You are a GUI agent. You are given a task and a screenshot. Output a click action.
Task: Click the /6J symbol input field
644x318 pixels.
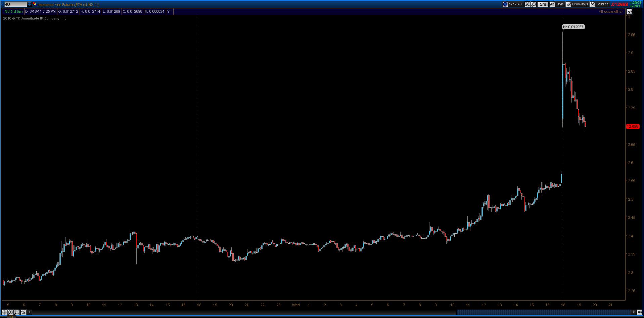pyautogui.click(x=15, y=4)
